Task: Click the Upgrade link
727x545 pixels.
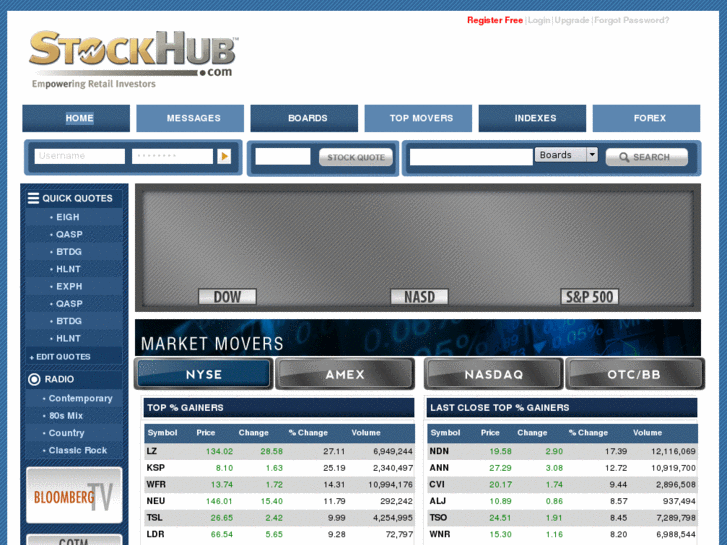Action: pos(572,20)
